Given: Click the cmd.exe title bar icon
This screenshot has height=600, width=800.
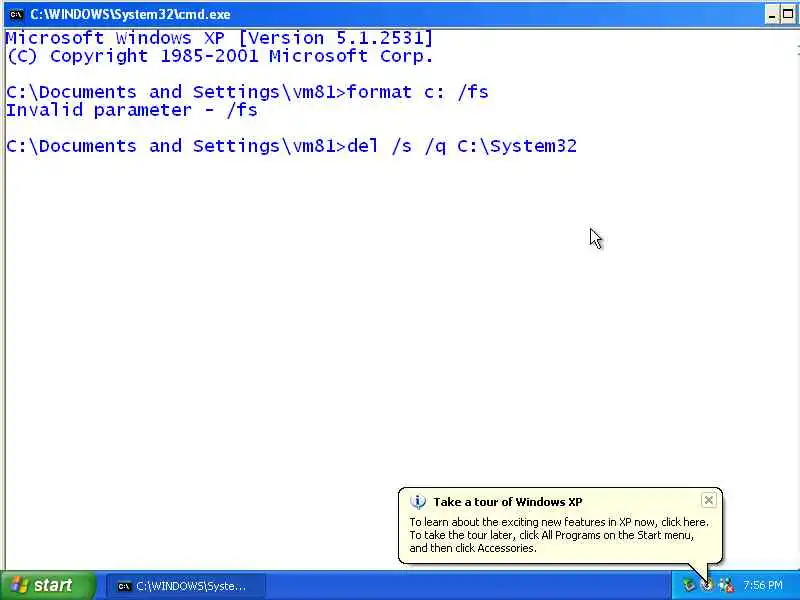Looking at the screenshot, I should coord(16,14).
